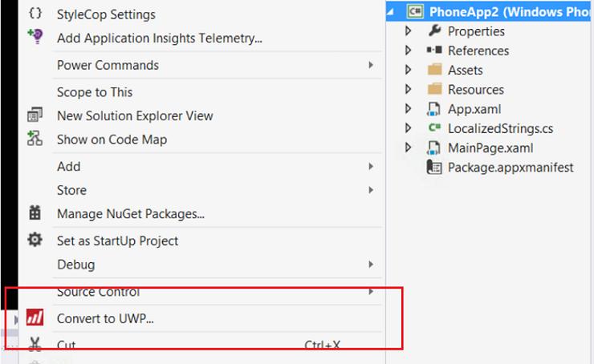Select Package.appxmanifest file

tap(511, 168)
